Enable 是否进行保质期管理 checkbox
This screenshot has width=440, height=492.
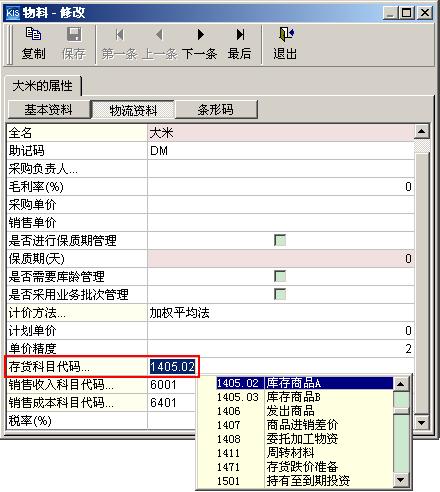coord(280,240)
